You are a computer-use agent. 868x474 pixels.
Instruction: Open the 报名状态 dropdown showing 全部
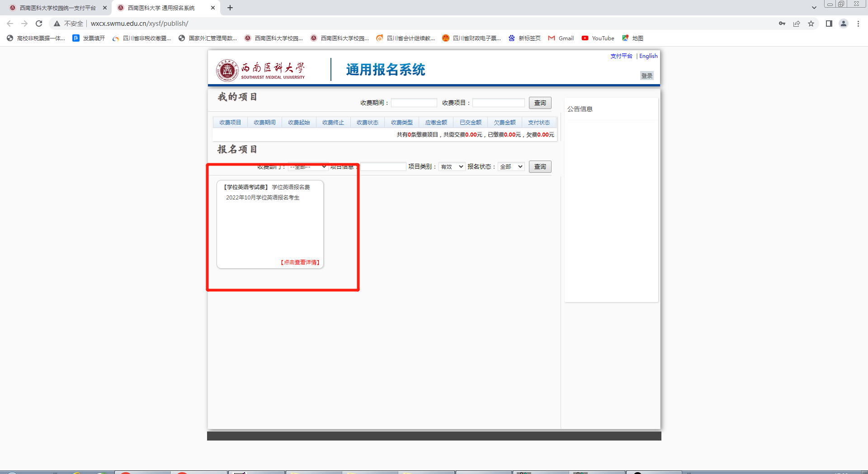[x=511, y=167]
